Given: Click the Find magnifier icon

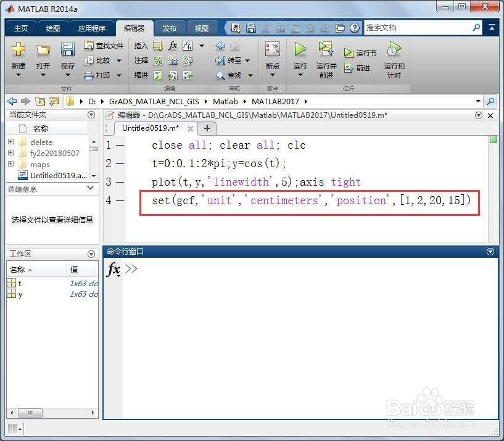Looking at the screenshot, I should coord(220,75).
